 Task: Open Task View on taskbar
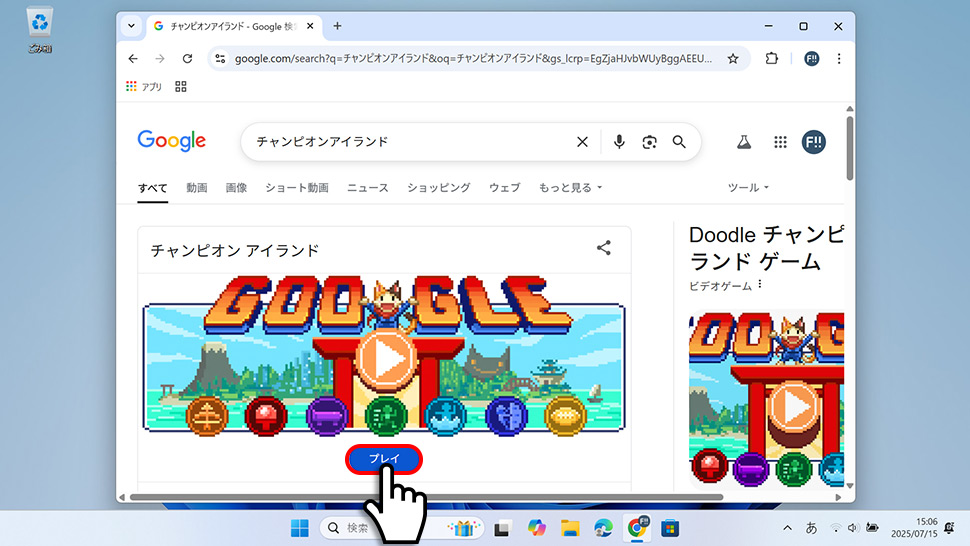point(502,529)
